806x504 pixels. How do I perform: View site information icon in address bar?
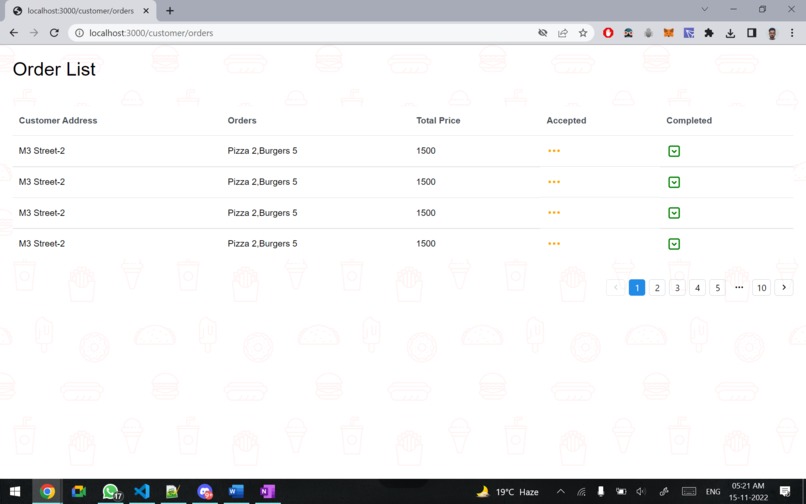79,33
